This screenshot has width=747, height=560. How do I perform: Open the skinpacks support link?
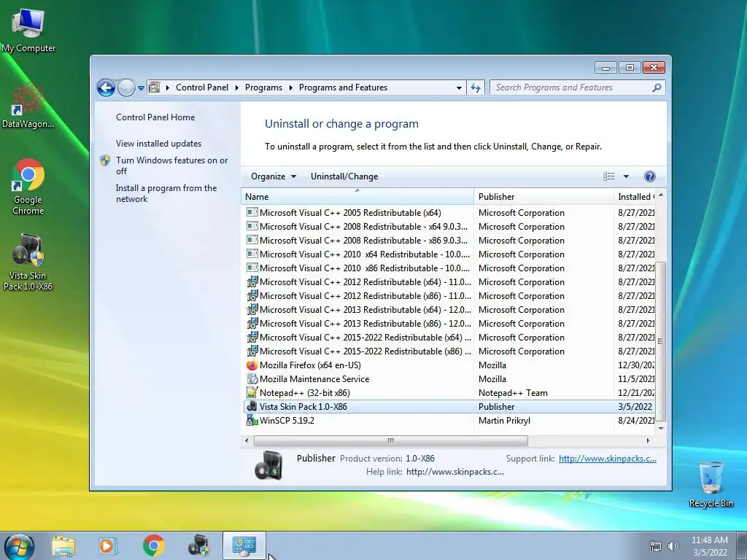point(608,459)
